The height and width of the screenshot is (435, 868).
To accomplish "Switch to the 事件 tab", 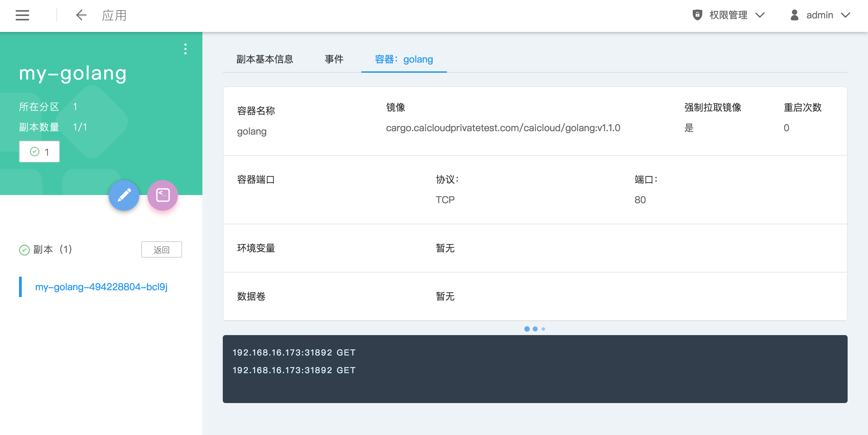I will pyautogui.click(x=334, y=59).
